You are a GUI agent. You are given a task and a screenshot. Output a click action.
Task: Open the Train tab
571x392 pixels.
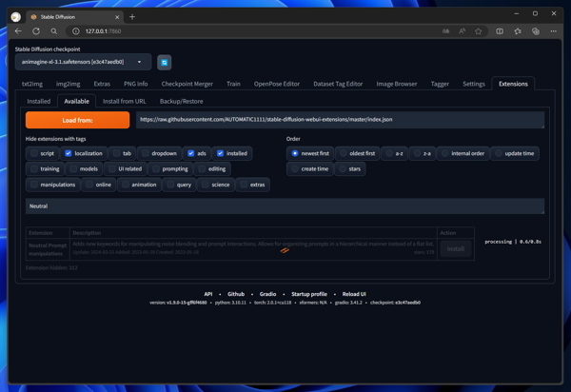(x=233, y=84)
